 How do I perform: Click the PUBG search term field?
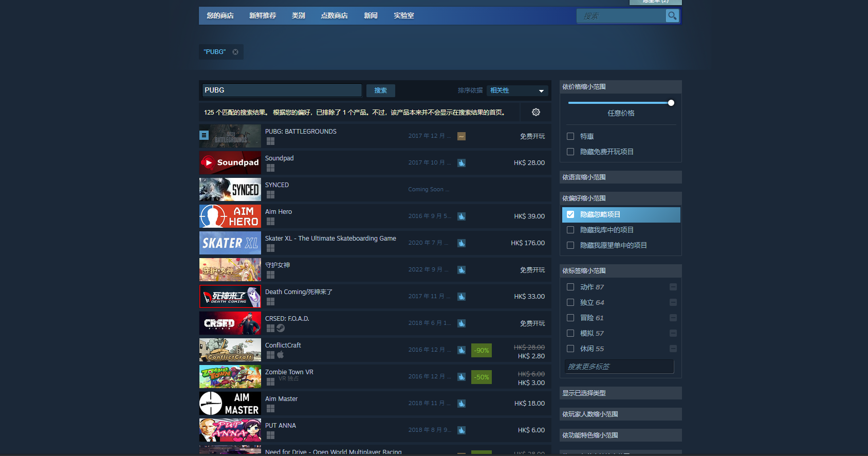coord(282,90)
